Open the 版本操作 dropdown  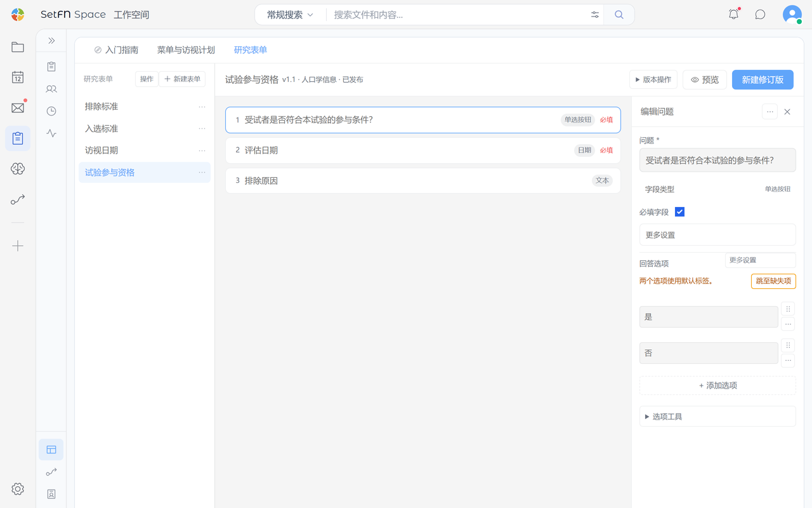point(653,79)
